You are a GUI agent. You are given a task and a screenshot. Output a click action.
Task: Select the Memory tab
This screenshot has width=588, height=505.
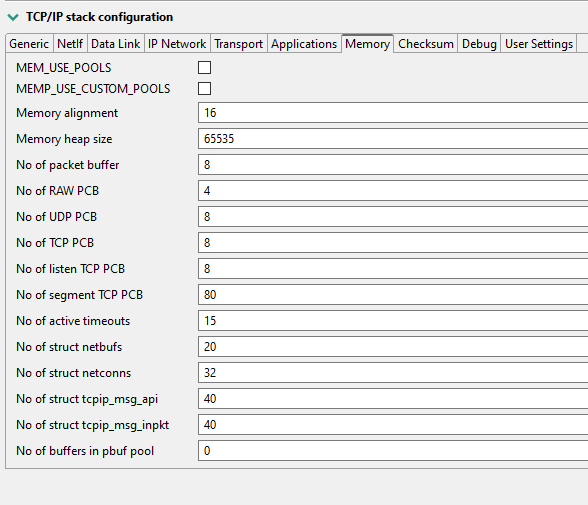point(368,44)
